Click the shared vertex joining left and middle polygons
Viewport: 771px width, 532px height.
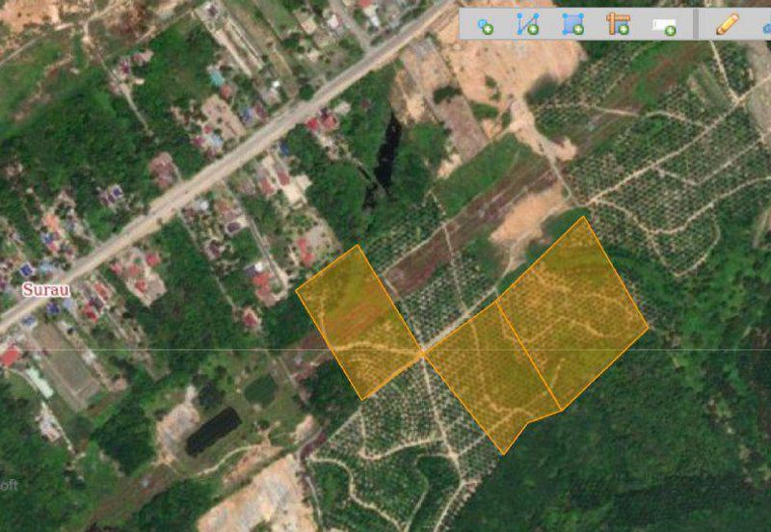(x=423, y=355)
